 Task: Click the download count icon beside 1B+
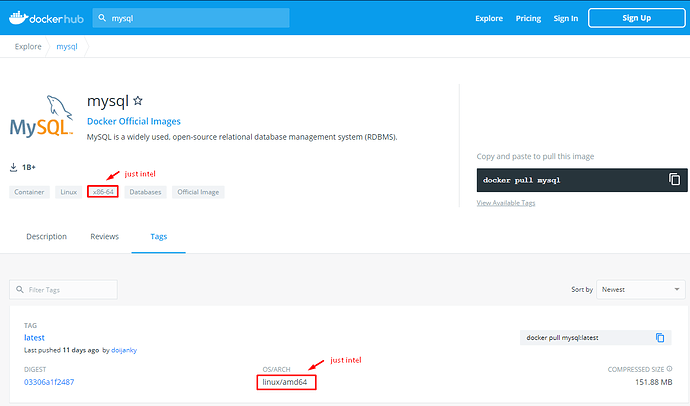13,167
